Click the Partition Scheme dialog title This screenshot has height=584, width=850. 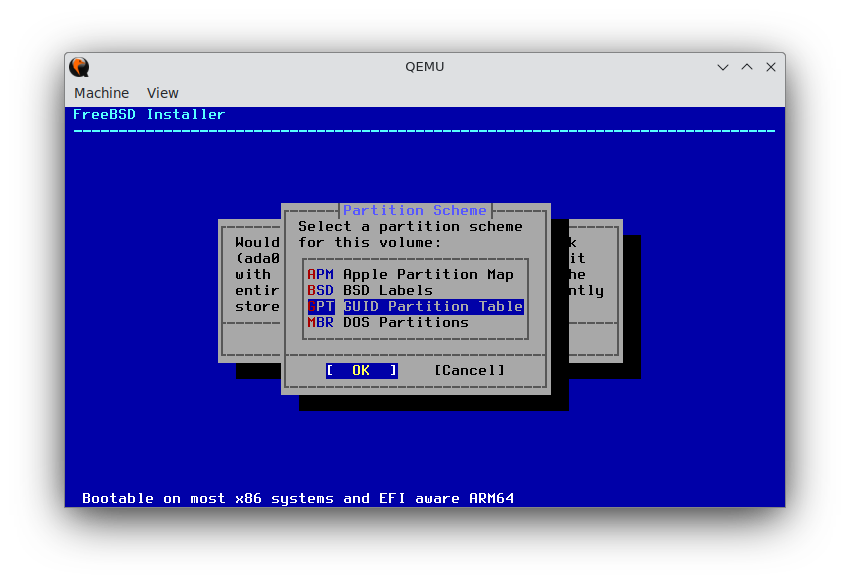point(414,210)
